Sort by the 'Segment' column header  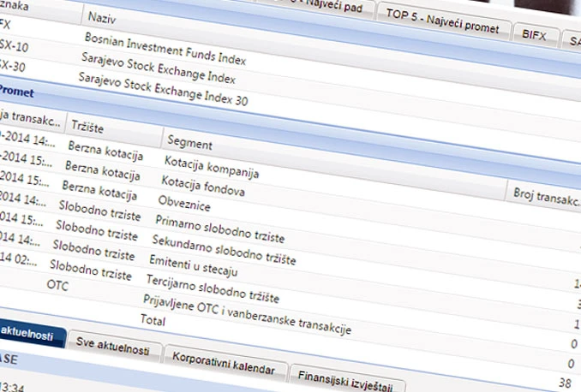pyautogui.click(x=189, y=142)
